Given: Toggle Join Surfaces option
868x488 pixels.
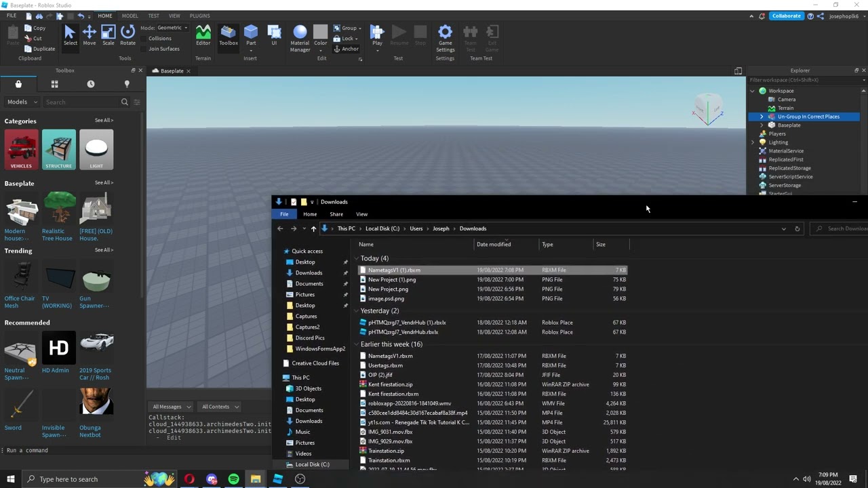Looking at the screenshot, I should [x=164, y=49].
